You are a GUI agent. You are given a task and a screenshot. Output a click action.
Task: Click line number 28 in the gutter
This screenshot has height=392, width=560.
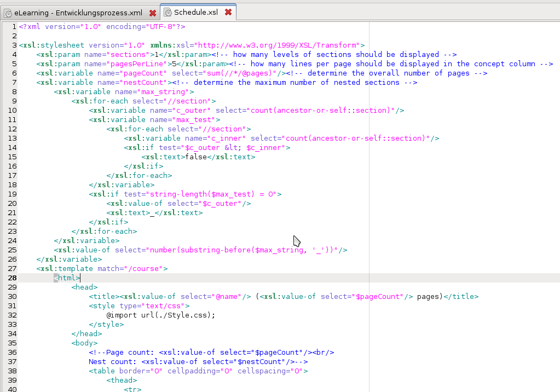click(x=13, y=278)
